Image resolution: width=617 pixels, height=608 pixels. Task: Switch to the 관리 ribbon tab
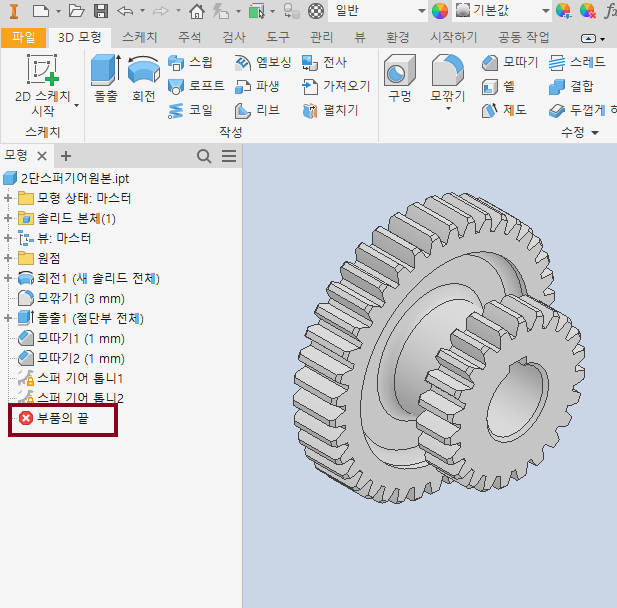pyautogui.click(x=321, y=37)
